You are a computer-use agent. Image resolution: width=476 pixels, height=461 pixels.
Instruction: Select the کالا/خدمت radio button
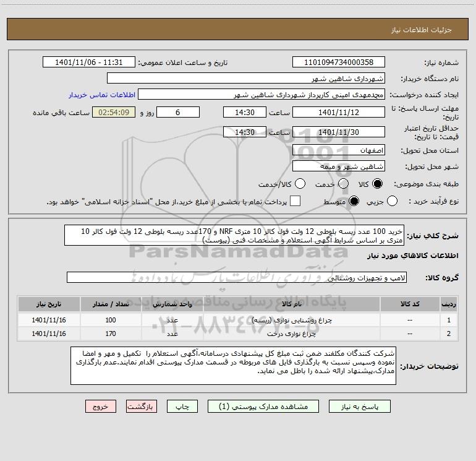click(x=300, y=184)
